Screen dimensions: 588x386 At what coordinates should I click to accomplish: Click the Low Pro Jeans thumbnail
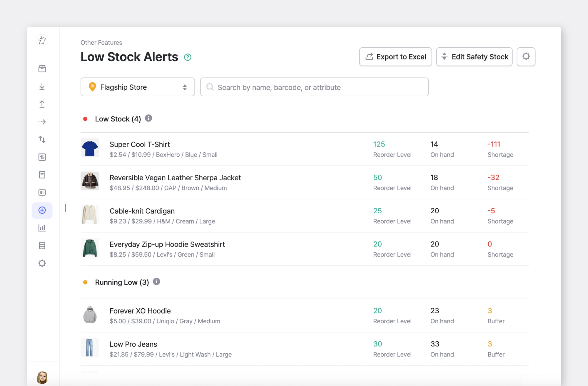(90, 347)
